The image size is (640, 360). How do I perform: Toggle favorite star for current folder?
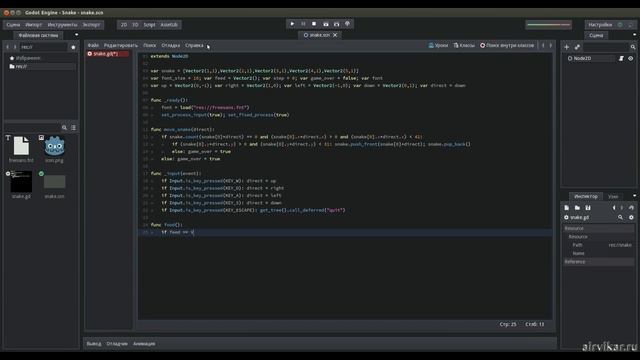tap(73, 47)
